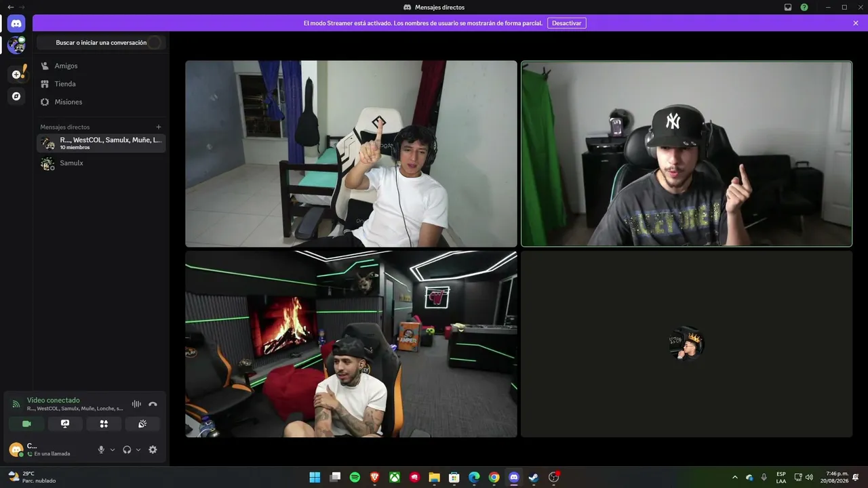Viewport: 868px width, 488px height.
Task: Open Discord home direct messages icon
Action: point(16,24)
